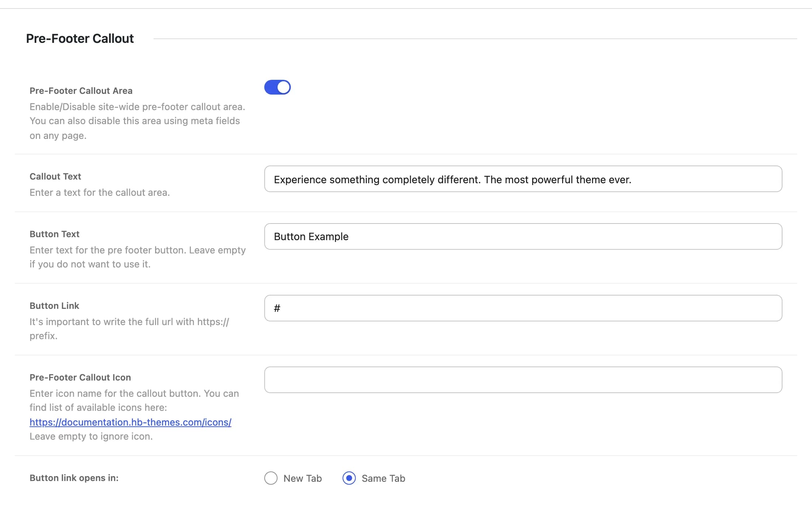The width and height of the screenshot is (812, 515).
Task: Click the 'Button Link' label
Action: pos(54,306)
